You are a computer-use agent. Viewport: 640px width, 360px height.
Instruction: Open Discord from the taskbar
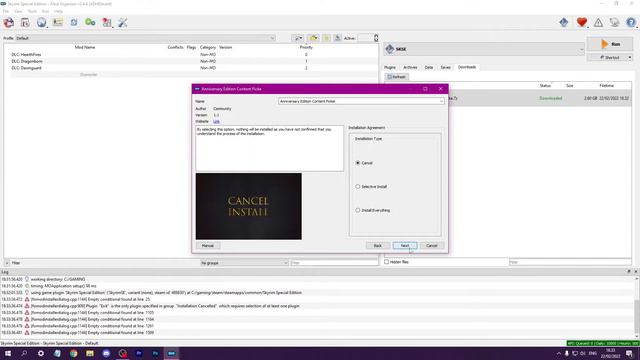click(x=106, y=353)
